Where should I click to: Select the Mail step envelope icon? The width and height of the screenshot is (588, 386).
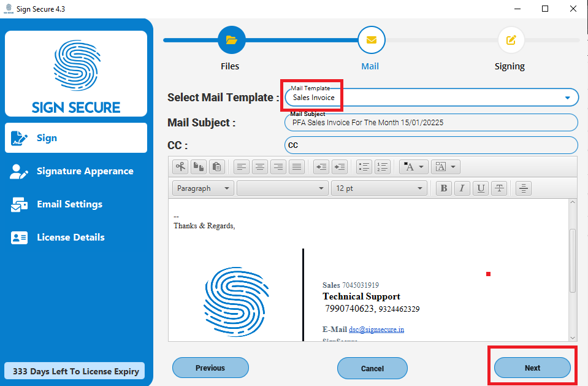371,40
